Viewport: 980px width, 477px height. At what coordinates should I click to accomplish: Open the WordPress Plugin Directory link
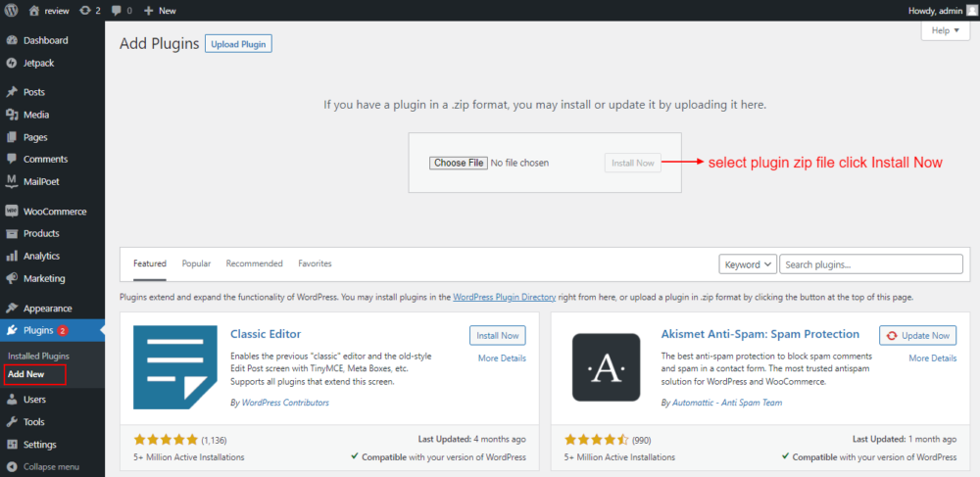click(x=505, y=298)
